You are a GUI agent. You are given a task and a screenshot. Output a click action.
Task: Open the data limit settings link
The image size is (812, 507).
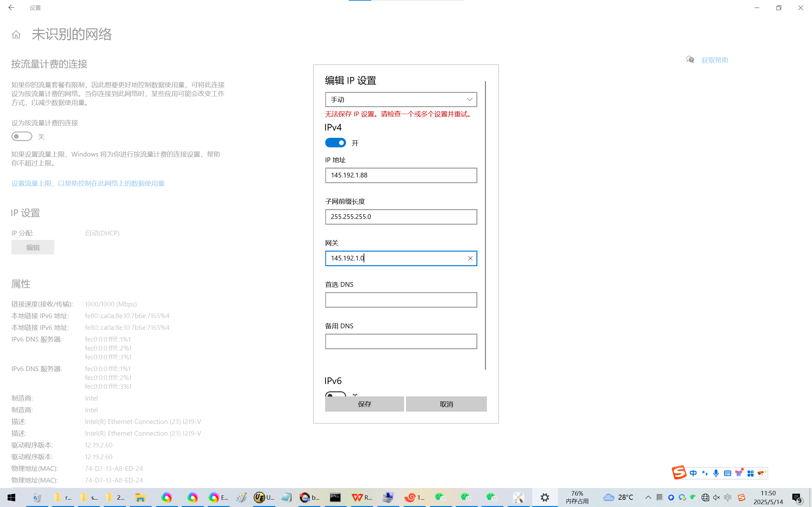point(88,183)
